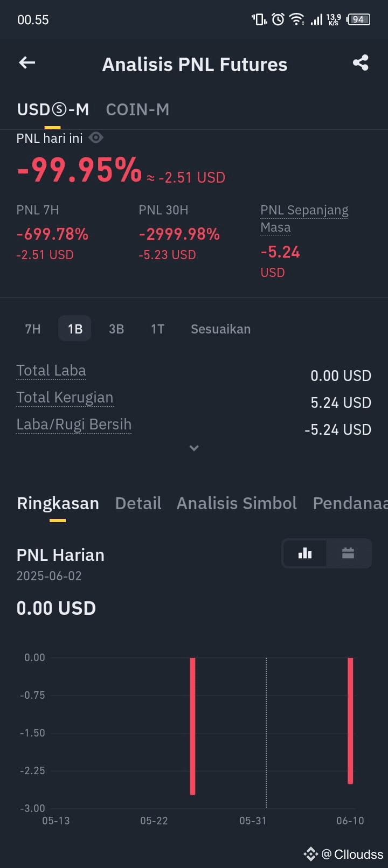Select the USDⓈ-M tab
388x868 pixels.
coord(53,109)
